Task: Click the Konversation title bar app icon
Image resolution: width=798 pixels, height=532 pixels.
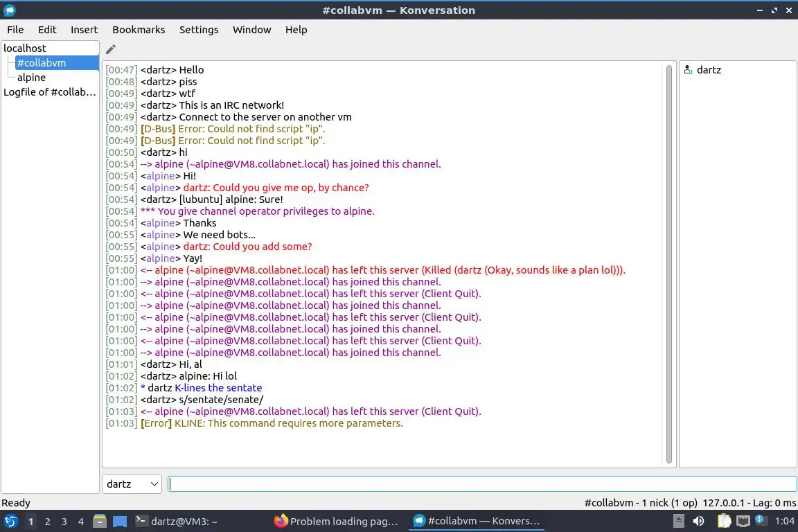Action: click(10, 10)
